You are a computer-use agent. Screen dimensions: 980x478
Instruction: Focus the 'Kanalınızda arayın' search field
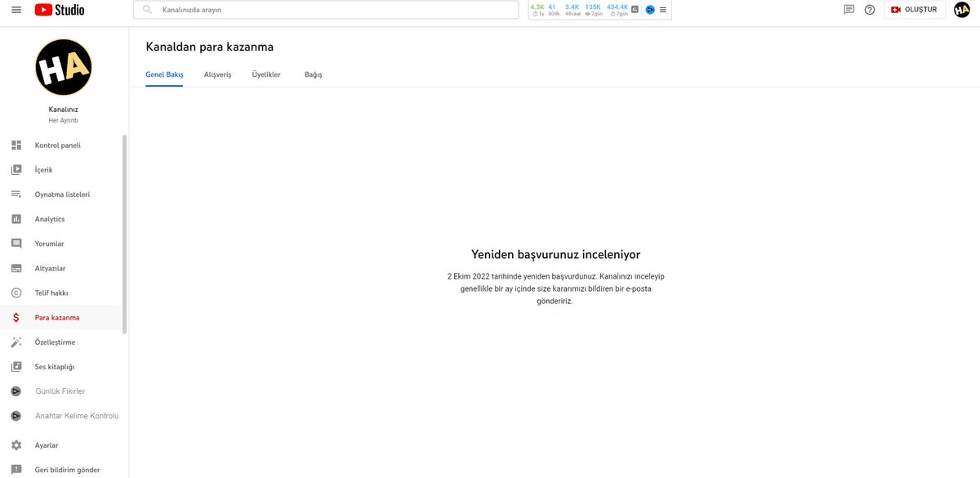tap(326, 10)
